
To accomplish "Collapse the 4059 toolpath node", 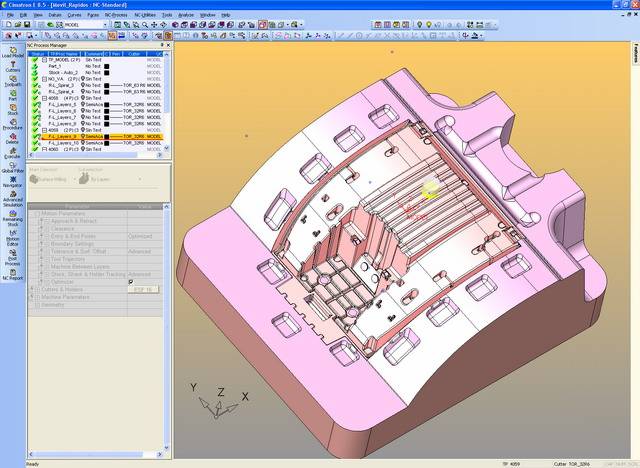I will 44,130.
